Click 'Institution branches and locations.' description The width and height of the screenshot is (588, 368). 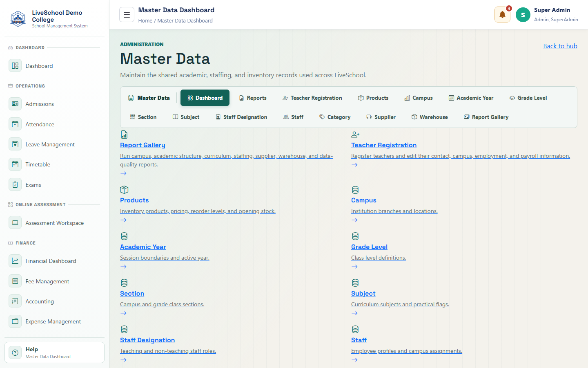394,211
